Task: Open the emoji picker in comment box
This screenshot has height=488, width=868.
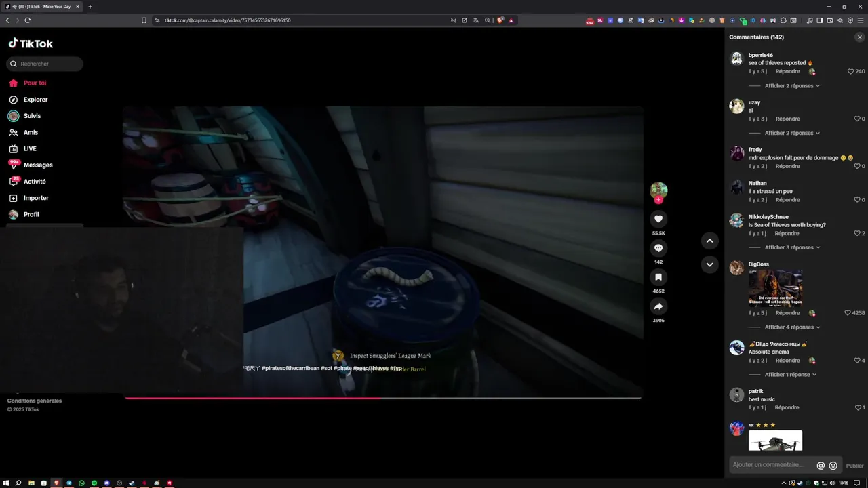Action: [x=833, y=466]
